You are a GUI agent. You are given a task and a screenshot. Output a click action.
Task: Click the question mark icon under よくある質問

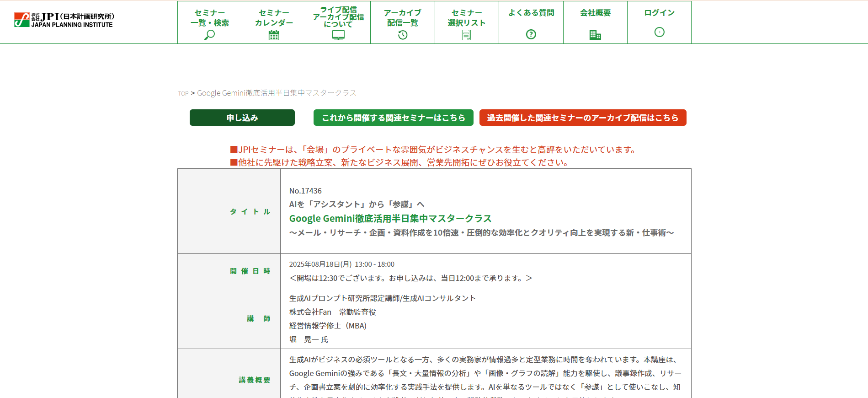coord(531,34)
